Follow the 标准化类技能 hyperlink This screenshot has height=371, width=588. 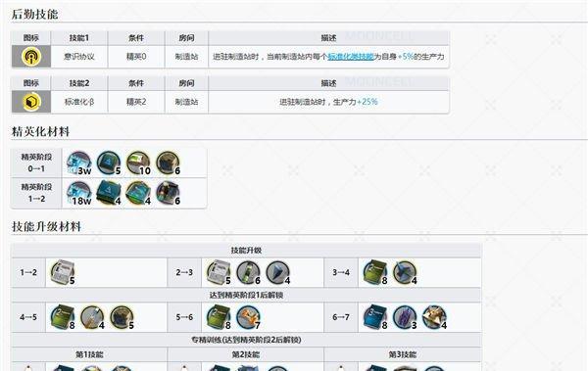[x=351, y=57]
